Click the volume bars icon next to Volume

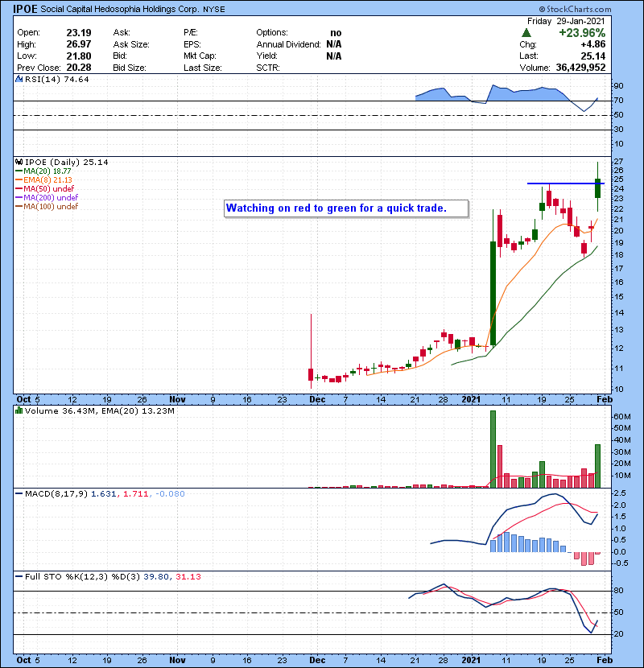(x=19, y=410)
